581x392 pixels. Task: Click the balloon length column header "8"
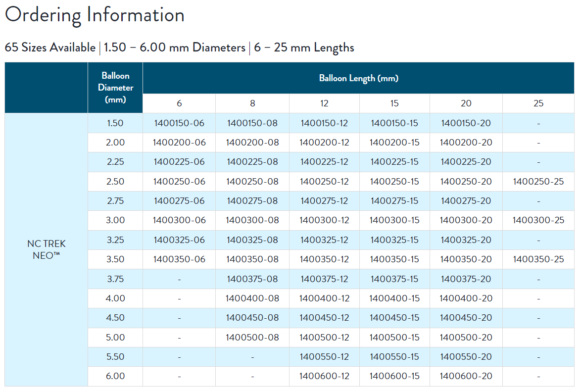[x=252, y=103]
